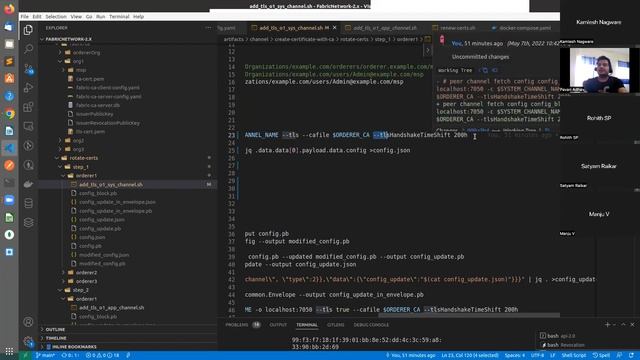Open the Remote Explorer view
The image size is (640, 360).
pos(28,126)
